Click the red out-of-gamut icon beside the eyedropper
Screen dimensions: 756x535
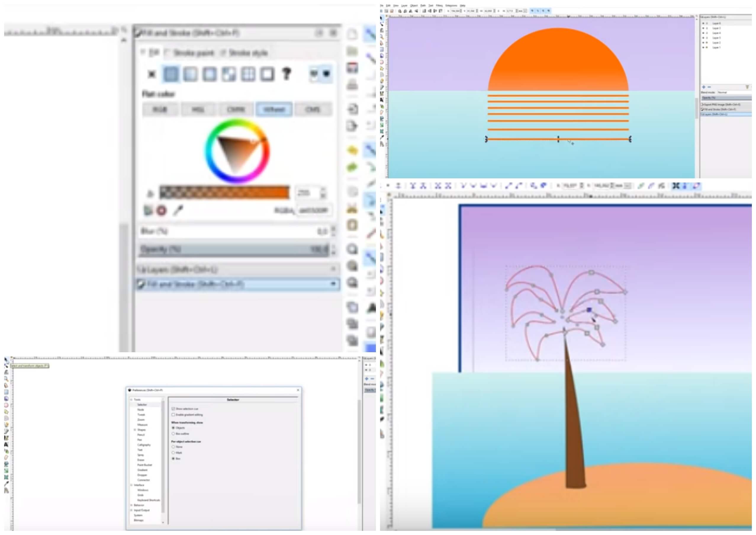pyautogui.click(x=162, y=210)
